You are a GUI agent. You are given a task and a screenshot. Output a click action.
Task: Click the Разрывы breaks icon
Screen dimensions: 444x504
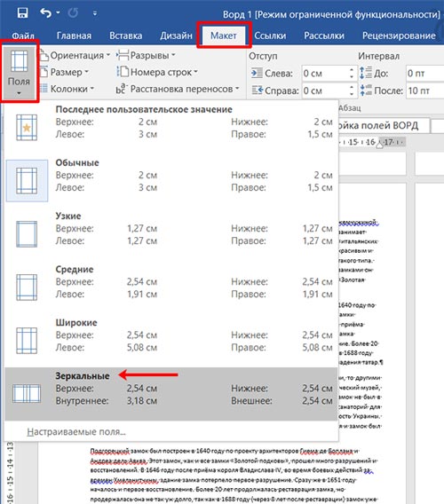(123, 55)
